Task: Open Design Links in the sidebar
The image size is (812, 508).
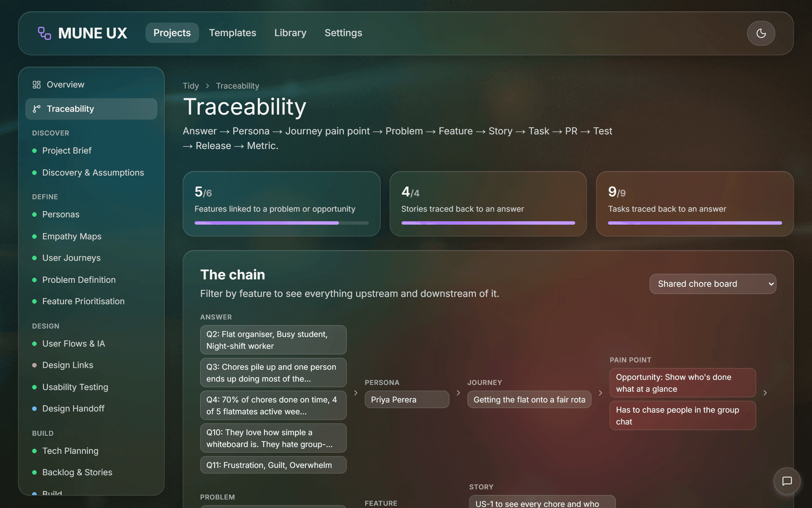Action: [91, 365]
